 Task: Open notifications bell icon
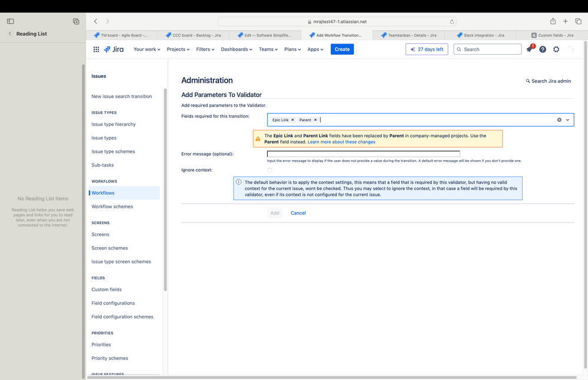tap(529, 49)
